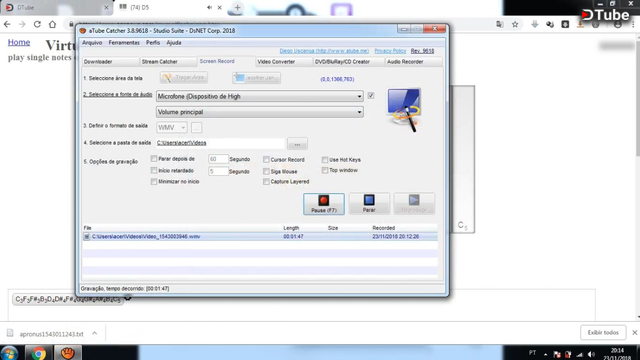The image size is (640, 360).
Task: Click the file icon of the recorded wmv row
Action: tap(87, 237)
